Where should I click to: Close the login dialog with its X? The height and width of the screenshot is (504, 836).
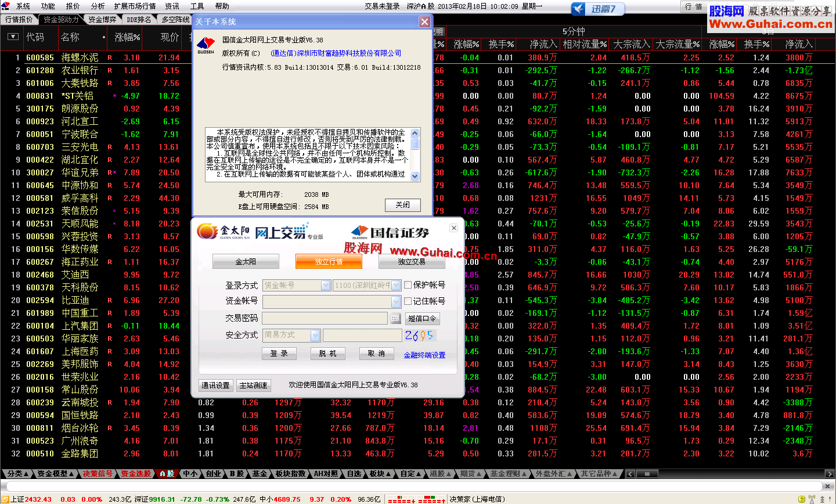(454, 228)
